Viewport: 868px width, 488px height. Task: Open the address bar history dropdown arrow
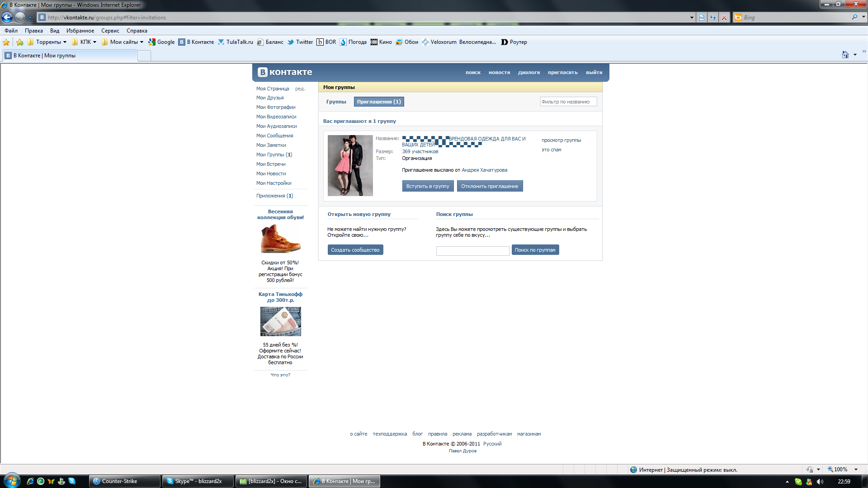(x=692, y=18)
